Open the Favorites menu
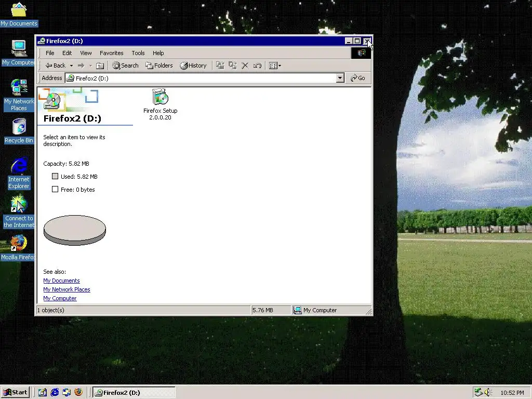 (x=111, y=53)
